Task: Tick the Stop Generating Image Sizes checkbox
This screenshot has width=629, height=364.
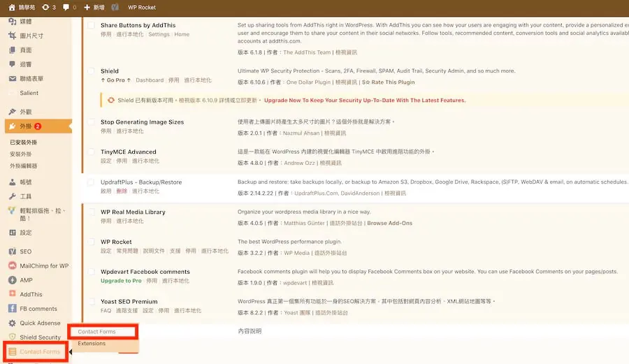Action: [x=92, y=122]
